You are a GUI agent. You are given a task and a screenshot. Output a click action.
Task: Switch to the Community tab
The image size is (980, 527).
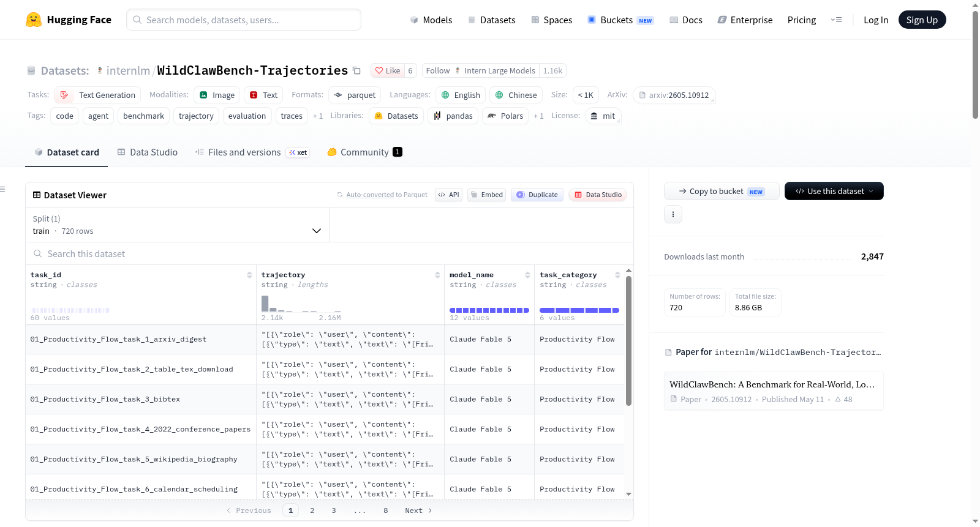click(x=365, y=152)
